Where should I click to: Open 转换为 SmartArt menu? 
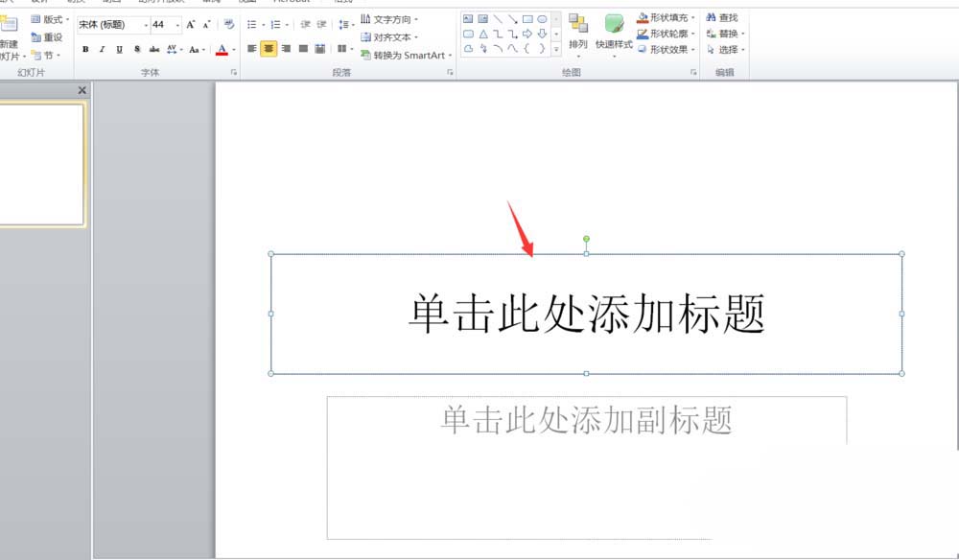[406, 55]
